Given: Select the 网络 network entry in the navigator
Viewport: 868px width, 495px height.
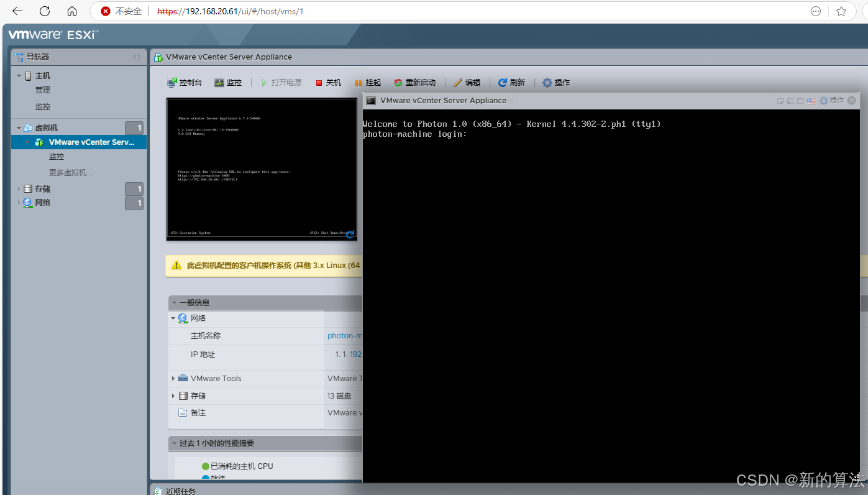Looking at the screenshot, I should [43, 203].
